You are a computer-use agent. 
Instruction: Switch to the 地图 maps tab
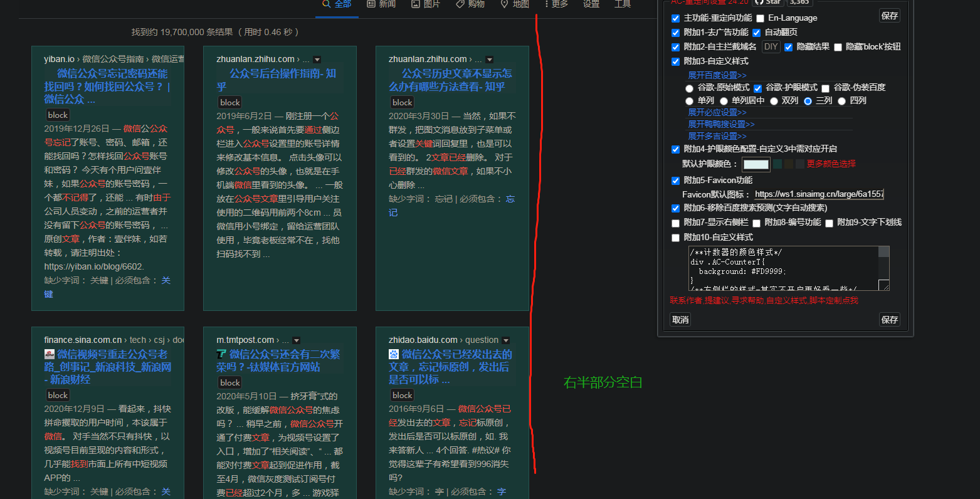(x=515, y=4)
